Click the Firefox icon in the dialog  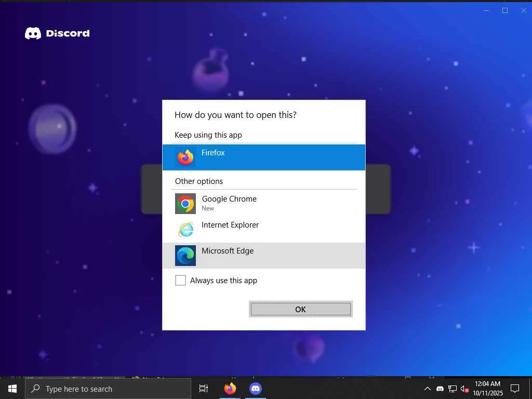point(185,157)
